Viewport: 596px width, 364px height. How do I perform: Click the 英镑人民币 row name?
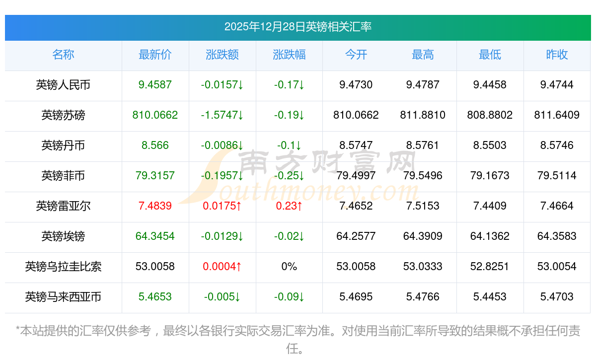tap(63, 85)
